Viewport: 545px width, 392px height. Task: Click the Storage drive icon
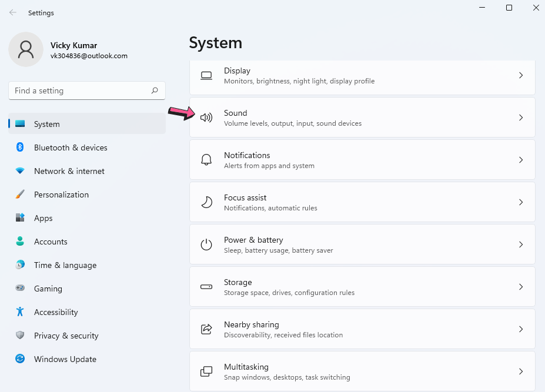click(206, 287)
